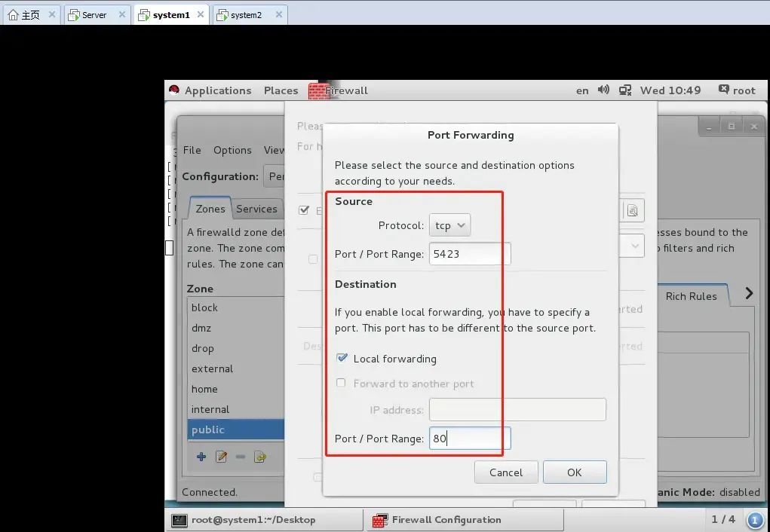Click the remove zone minus icon
The width and height of the screenshot is (770, 532).
(240, 457)
